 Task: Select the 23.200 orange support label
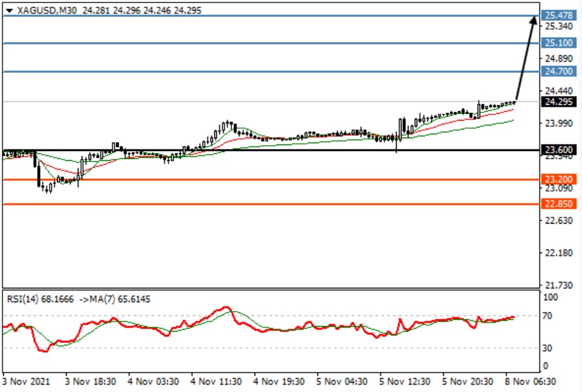[559, 180]
